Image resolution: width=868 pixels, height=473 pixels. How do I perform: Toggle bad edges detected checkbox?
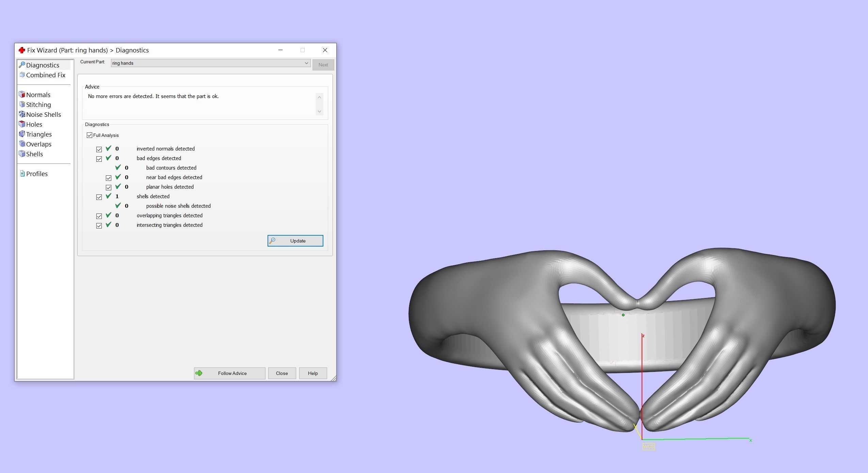coord(99,159)
